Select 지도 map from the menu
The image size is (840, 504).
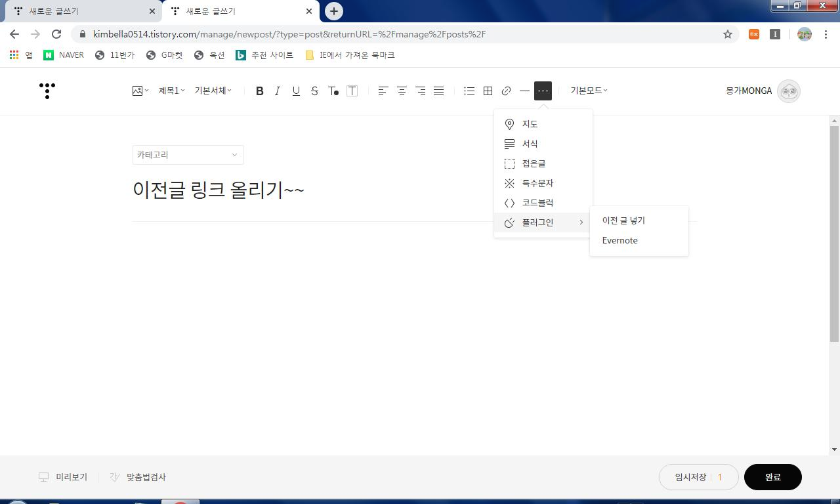click(543, 124)
